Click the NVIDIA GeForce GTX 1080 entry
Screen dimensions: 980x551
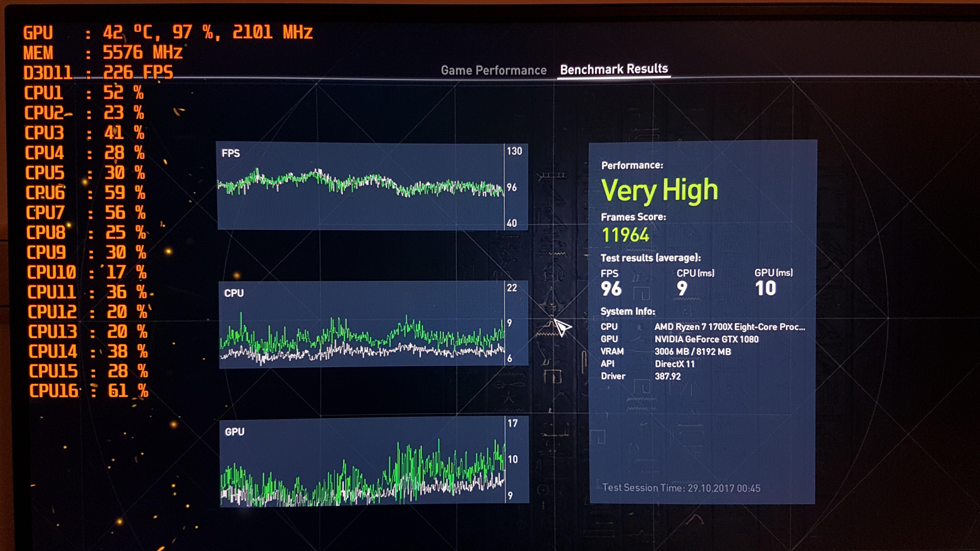click(x=706, y=339)
